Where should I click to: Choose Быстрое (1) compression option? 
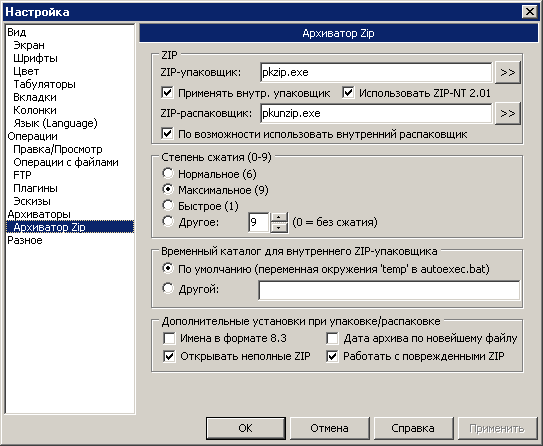(x=168, y=205)
